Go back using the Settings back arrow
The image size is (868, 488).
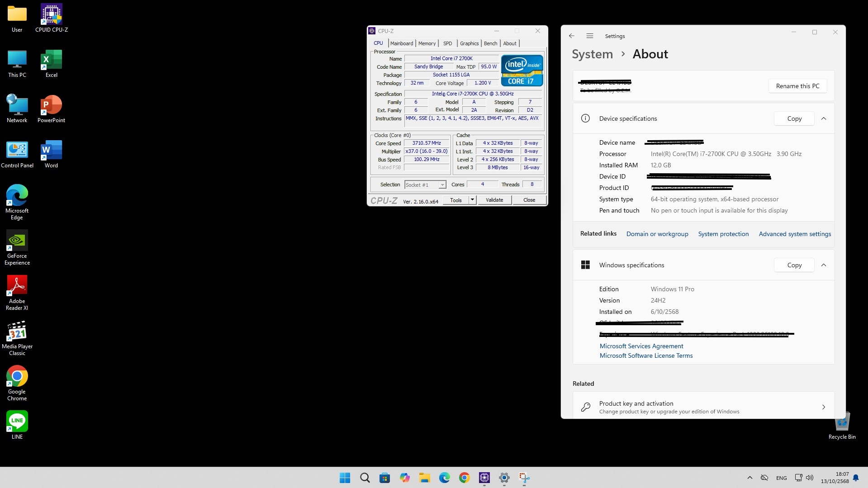tap(571, 36)
